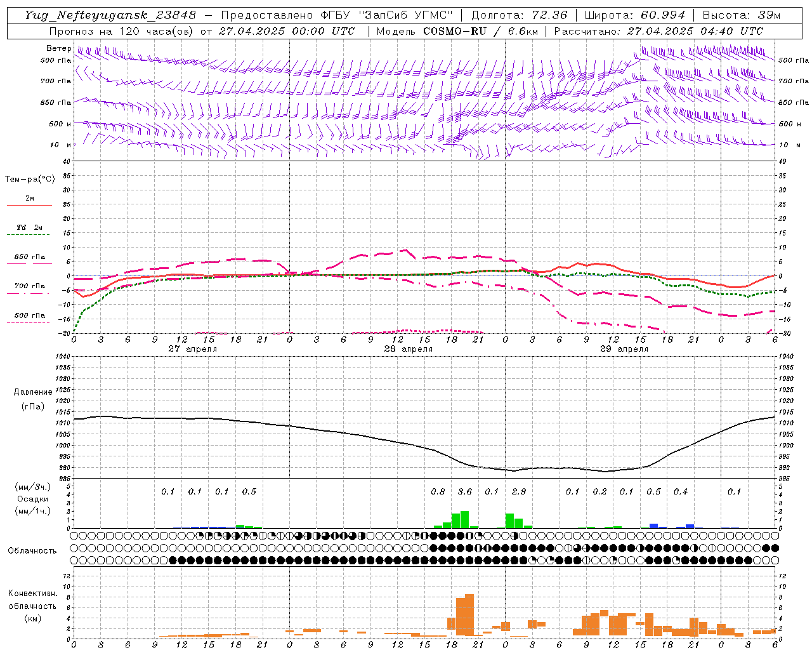Click the precipitation value '0.2'
The height and width of the screenshot is (650, 812).
(x=599, y=491)
